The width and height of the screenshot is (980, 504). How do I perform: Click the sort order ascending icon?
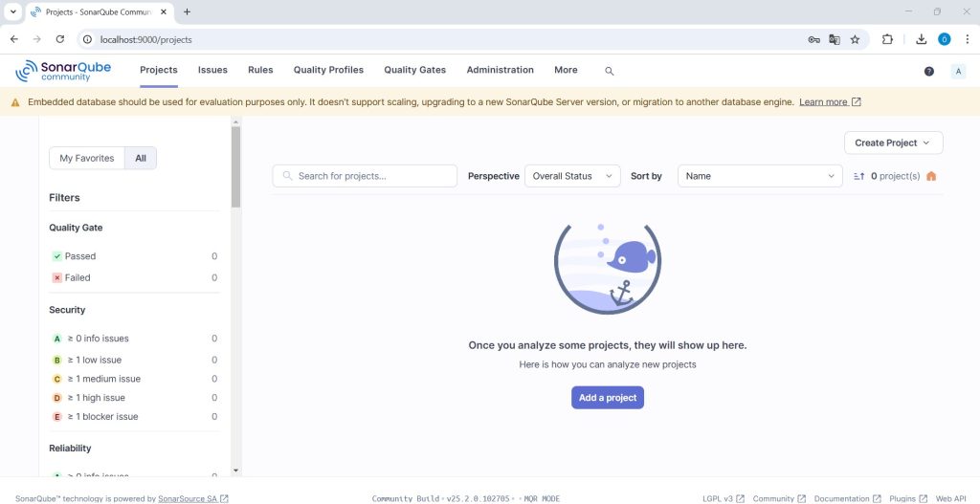click(x=858, y=176)
